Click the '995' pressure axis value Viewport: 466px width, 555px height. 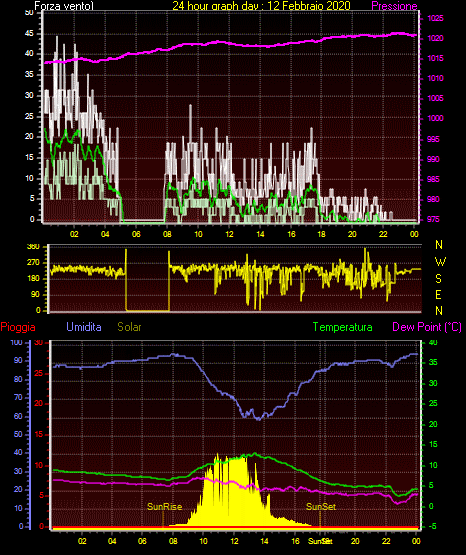pos(433,139)
